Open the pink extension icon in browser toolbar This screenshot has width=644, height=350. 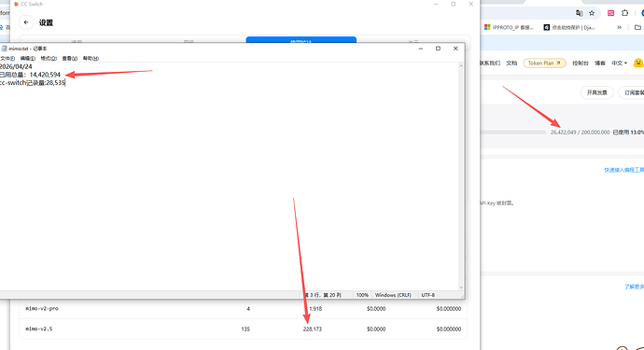click(x=610, y=13)
